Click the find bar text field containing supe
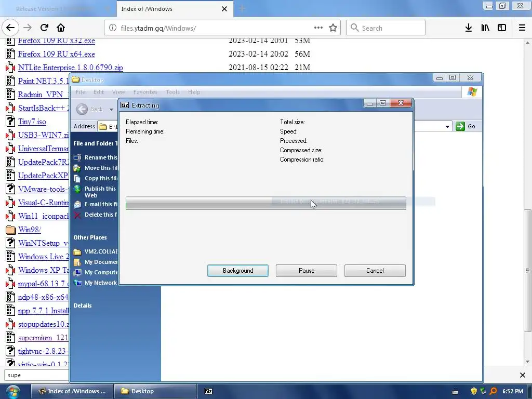532x399 pixels. 36,375
